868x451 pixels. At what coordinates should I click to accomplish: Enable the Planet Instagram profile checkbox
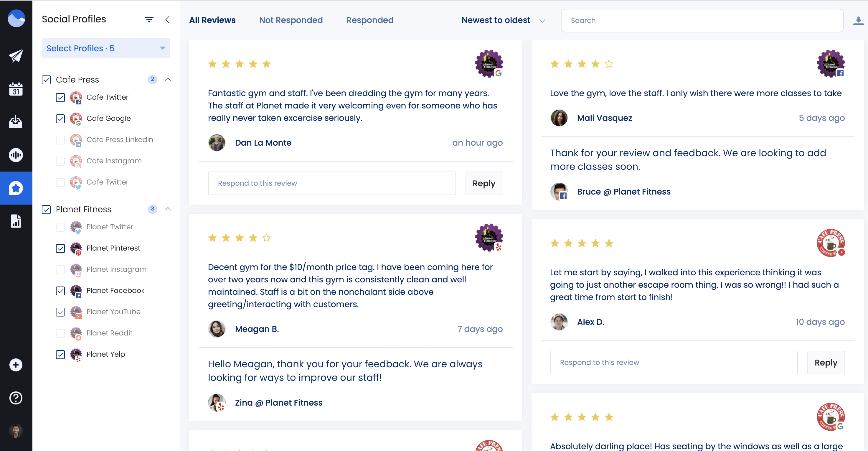[60, 270]
